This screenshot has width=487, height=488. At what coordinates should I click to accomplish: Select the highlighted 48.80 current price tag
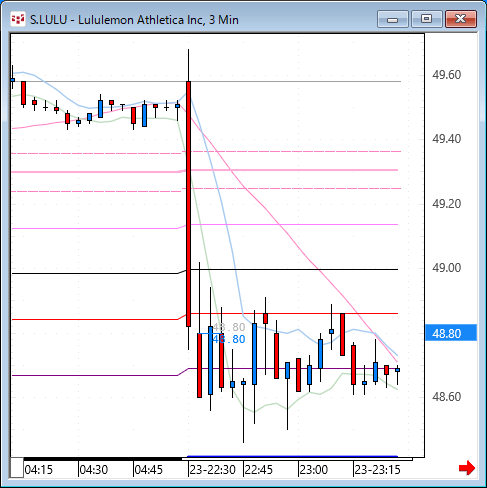point(451,333)
